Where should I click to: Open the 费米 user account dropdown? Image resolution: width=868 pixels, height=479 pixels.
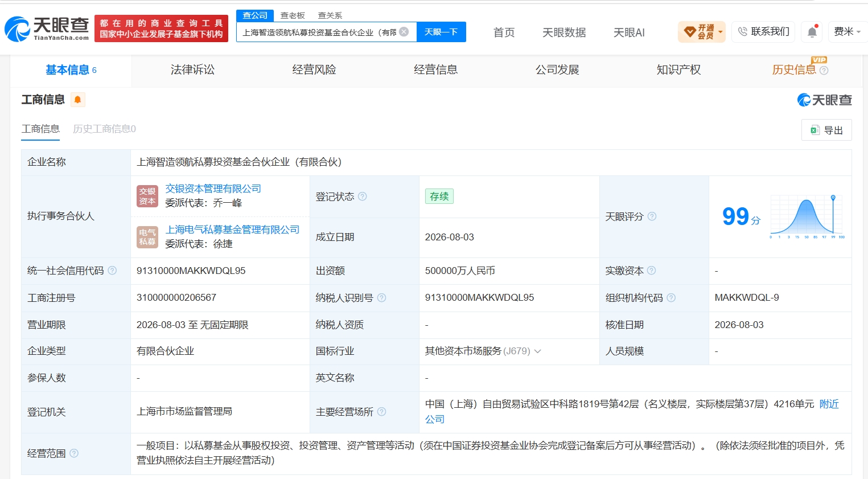847,32
